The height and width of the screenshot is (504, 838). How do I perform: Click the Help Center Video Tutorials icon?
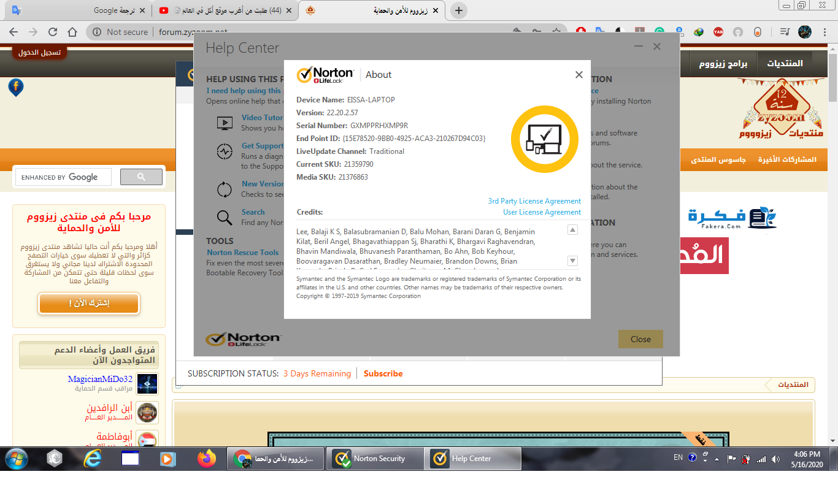pos(225,123)
